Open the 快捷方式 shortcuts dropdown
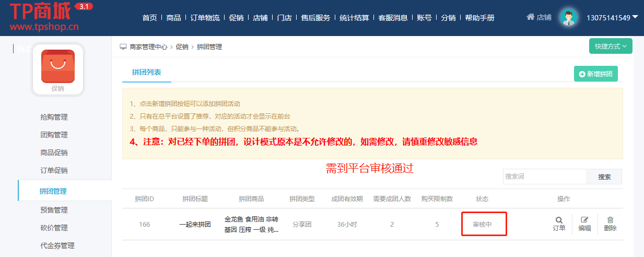The height and width of the screenshot is (257, 644). (611, 46)
